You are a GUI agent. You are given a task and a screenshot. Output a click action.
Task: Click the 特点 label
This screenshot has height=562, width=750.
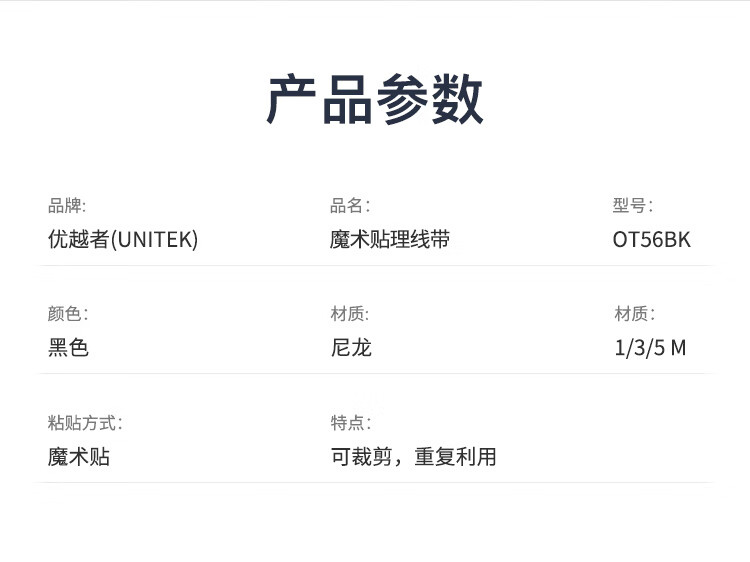(x=351, y=423)
